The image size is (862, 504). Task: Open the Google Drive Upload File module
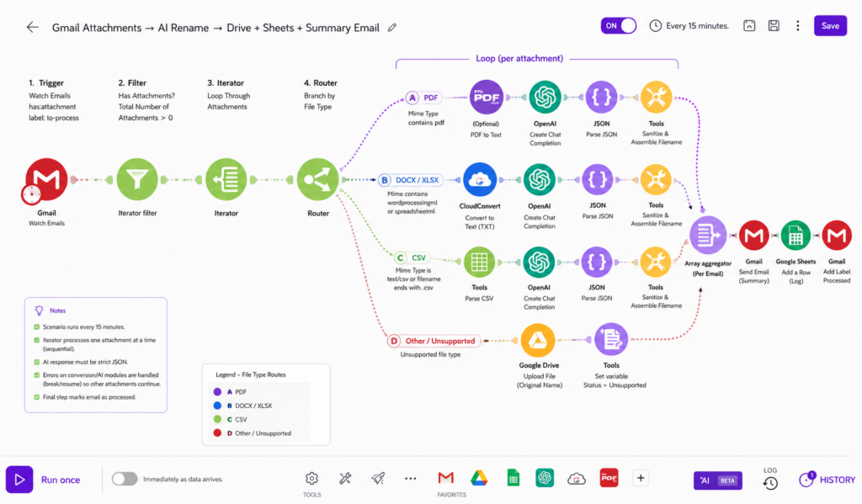(x=538, y=340)
